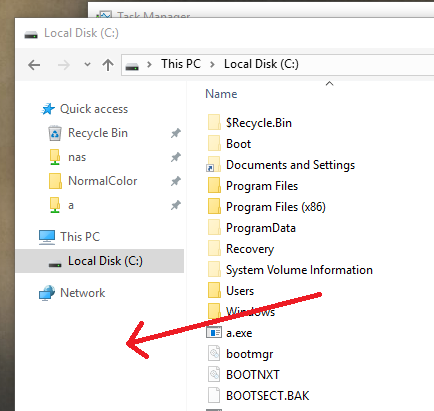434x411 pixels.
Task: Unpin NormalColor from Quick access
Action: pos(176,181)
